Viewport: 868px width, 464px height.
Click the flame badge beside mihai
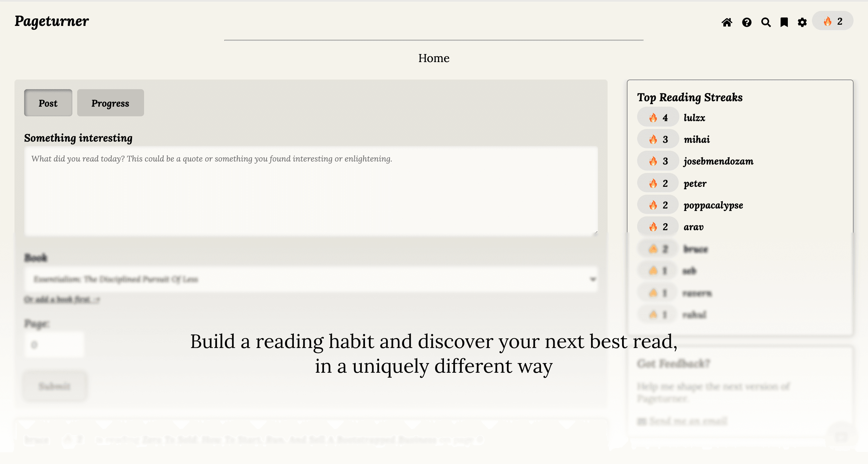click(657, 139)
